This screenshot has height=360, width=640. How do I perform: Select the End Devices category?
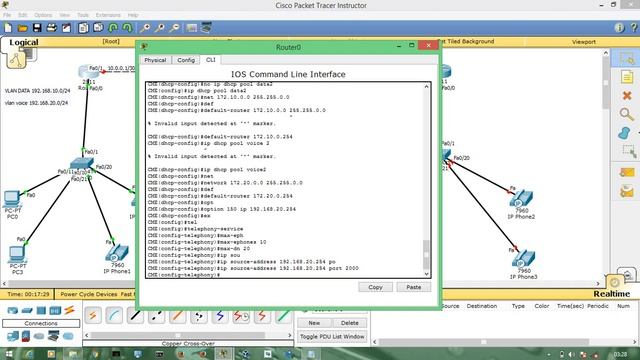click(13, 336)
